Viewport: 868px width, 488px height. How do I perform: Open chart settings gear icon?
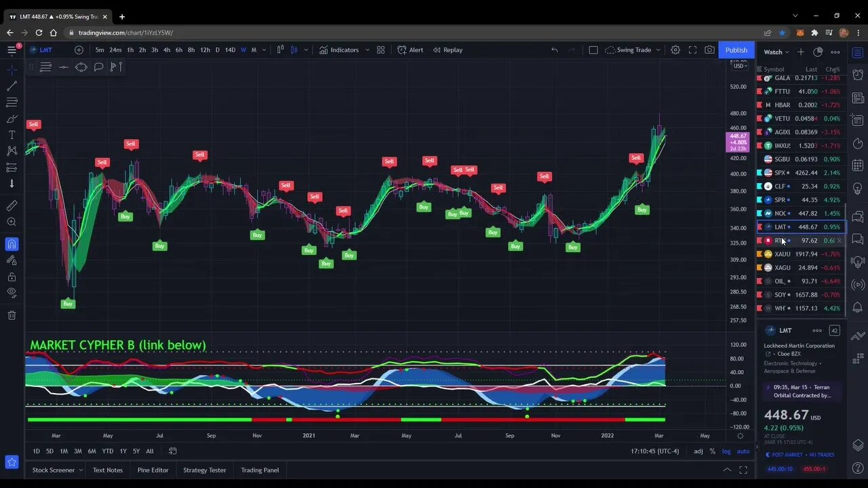click(x=675, y=49)
